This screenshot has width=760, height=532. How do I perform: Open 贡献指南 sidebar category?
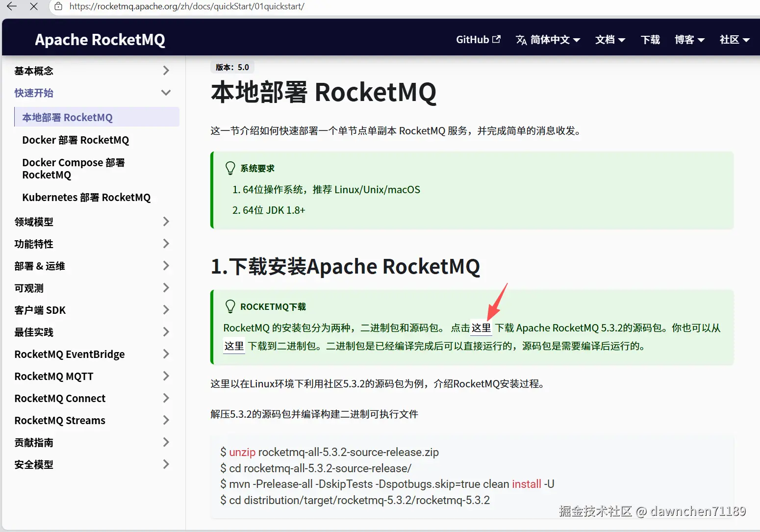(x=34, y=442)
